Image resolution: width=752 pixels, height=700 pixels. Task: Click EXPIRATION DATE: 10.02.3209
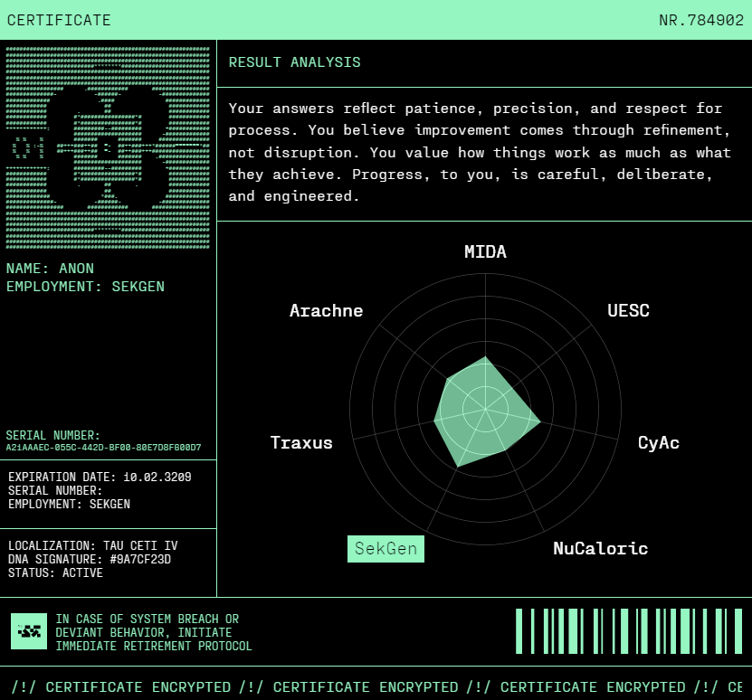coord(100,477)
